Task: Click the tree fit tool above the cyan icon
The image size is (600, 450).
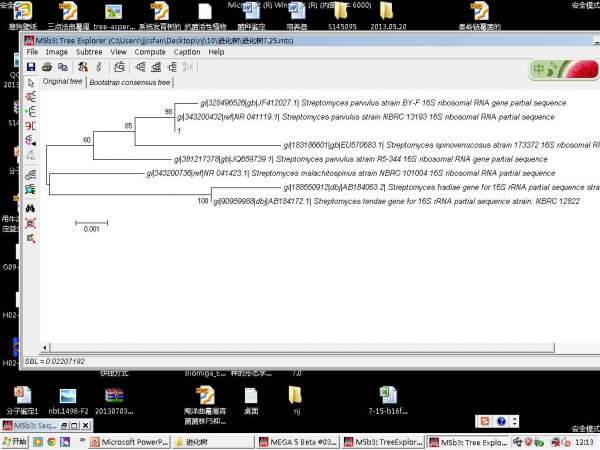Action: pyautogui.click(x=31, y=175)
